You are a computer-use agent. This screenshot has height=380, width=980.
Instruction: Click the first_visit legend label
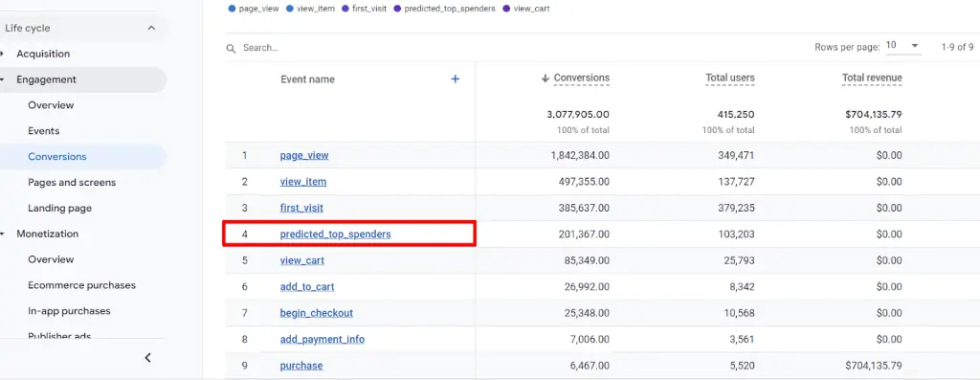click(368, 9)
